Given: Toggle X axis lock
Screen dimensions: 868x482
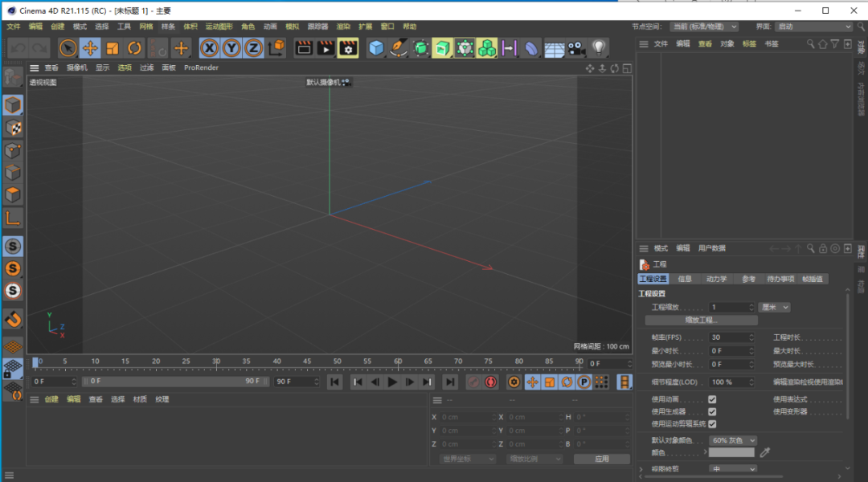Looking at the screenshot, I should pyautogui.click(x=209, y=48).
